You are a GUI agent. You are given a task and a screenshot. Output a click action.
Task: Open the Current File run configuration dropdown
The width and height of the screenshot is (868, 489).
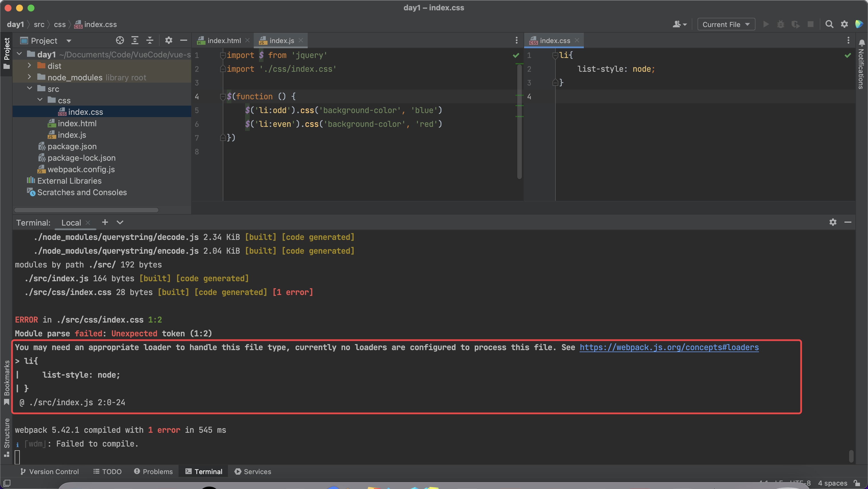726,24
